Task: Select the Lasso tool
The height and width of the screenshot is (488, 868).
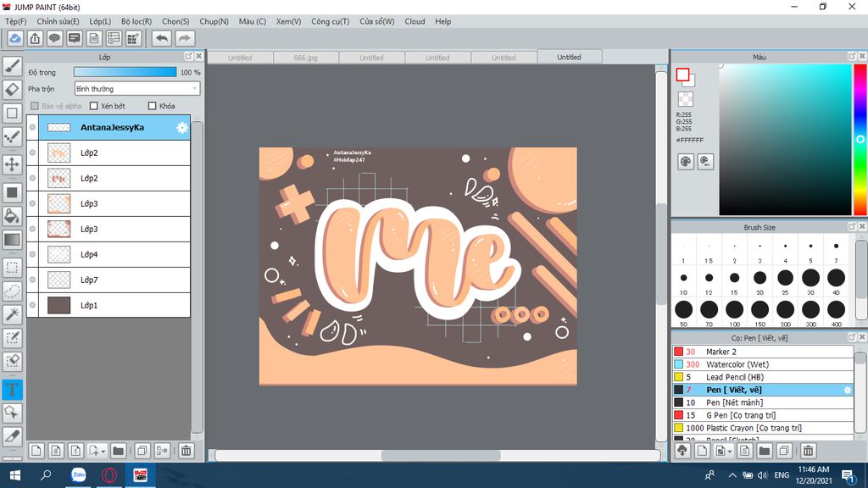Action: click(12, 291)
